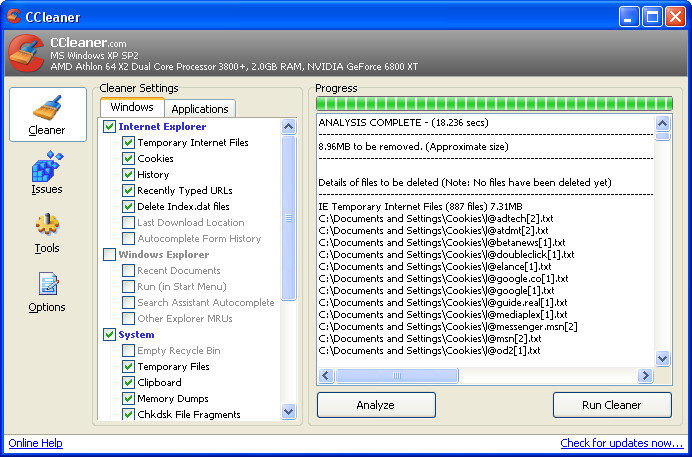This screenshot has height=457, width=692.
Task: Enable the Last Download Location checkbox
Action: 128,222
